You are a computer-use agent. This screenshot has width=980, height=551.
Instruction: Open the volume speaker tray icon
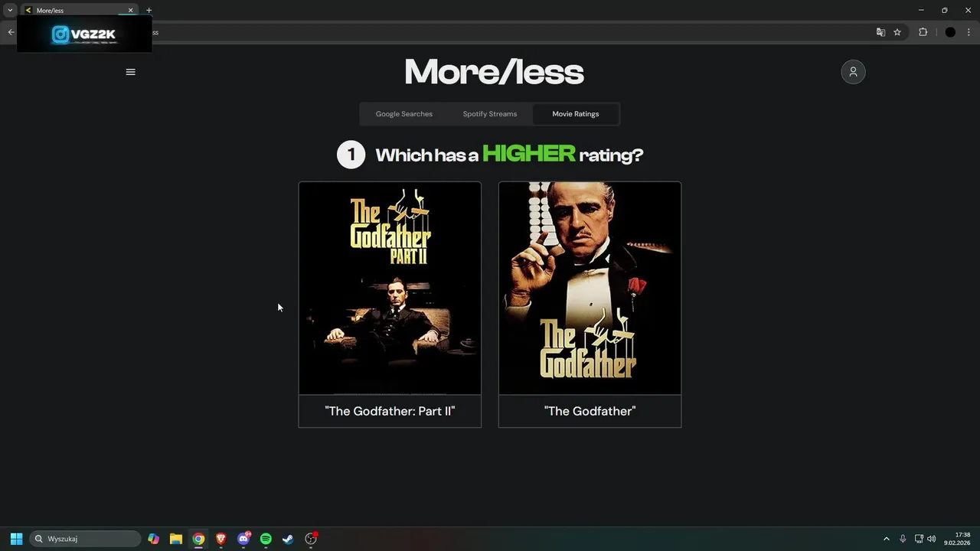932,539
